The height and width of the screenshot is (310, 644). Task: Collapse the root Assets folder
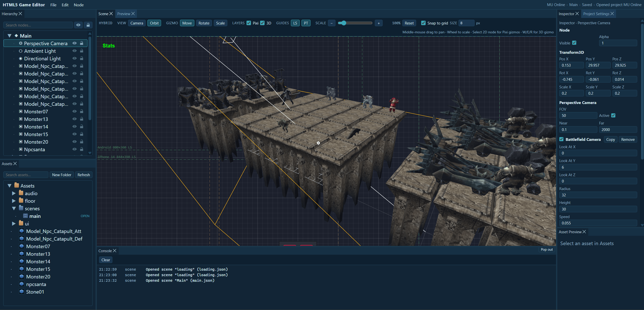[10, 186]
